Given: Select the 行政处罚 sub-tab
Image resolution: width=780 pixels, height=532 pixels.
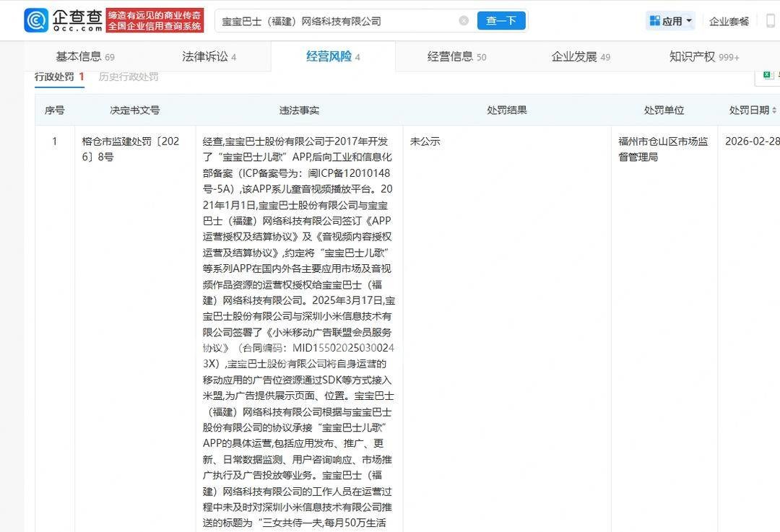Looking at the screenshot, I should 59,77.
